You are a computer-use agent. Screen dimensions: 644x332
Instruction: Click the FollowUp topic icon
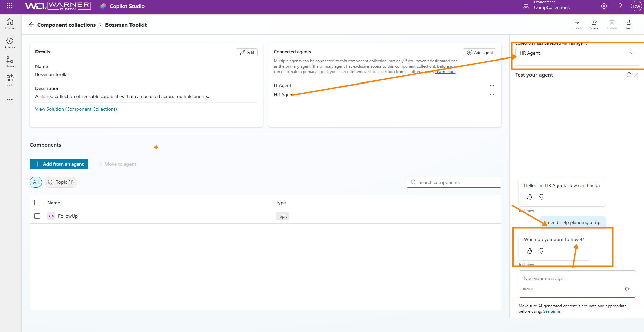[51, 216]
